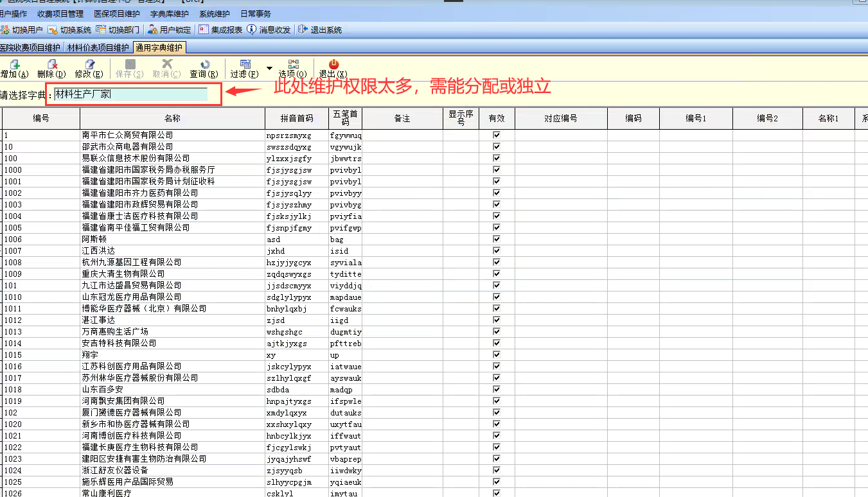Click the 备注 column header
Screen dimensions: 868x497
402,119
